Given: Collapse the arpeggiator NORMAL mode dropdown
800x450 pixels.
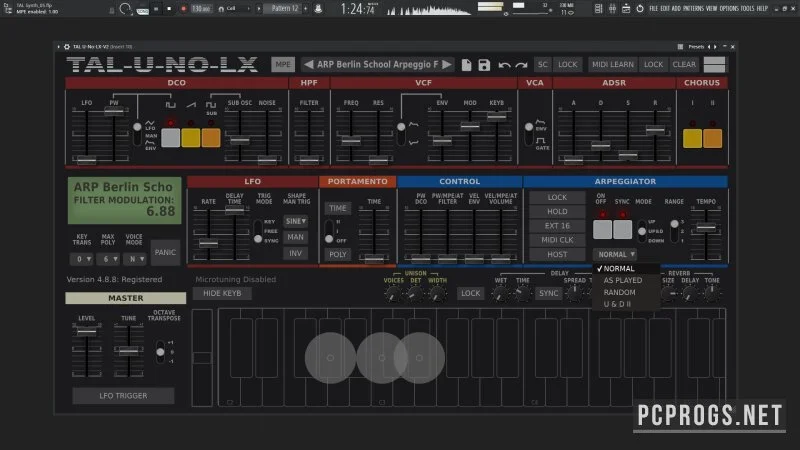Looking at the screenshot, I should pyautogui.click(x=616, y=254).
